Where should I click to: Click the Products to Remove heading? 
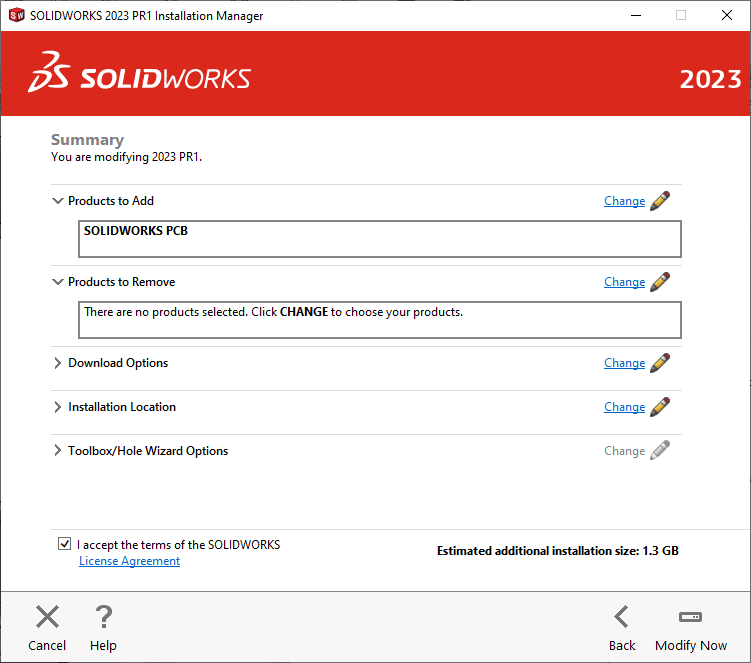tap(122, 282)
